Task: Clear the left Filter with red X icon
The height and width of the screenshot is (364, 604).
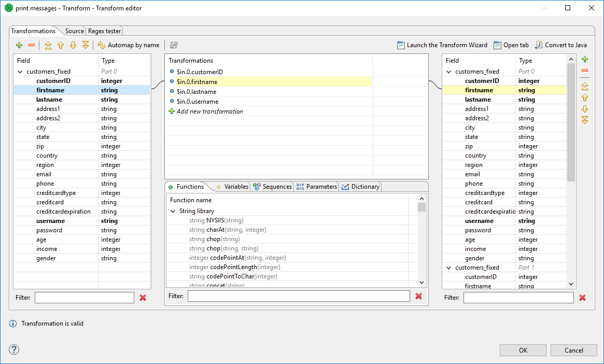Action: tap(143, 298)
